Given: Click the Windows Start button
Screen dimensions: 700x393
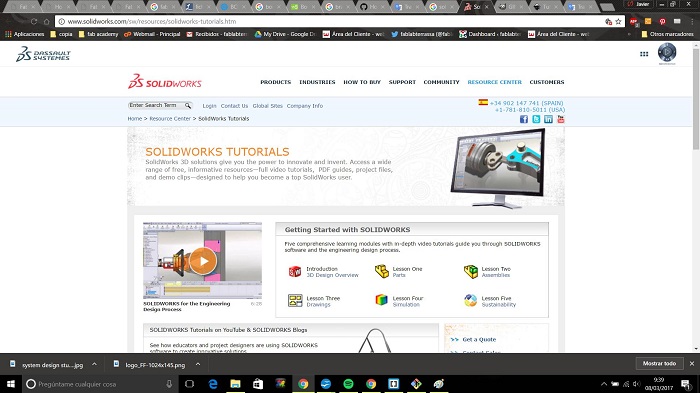Looking at the screenshot, I should [11, 384].
